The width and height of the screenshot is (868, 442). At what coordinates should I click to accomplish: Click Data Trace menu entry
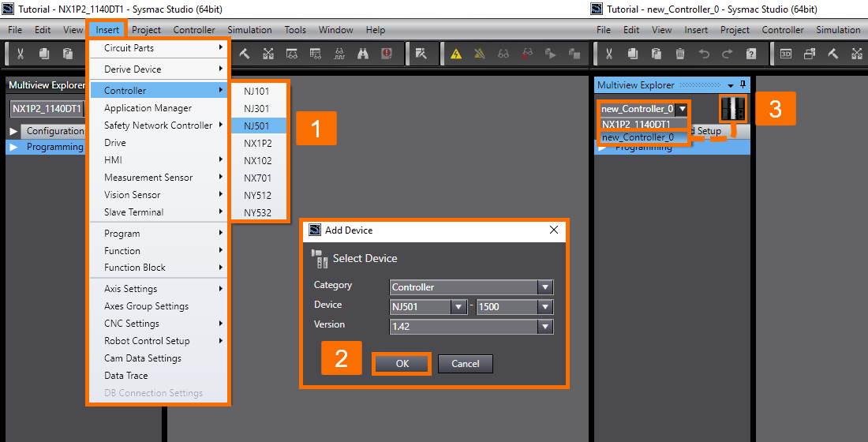[159, 376]
